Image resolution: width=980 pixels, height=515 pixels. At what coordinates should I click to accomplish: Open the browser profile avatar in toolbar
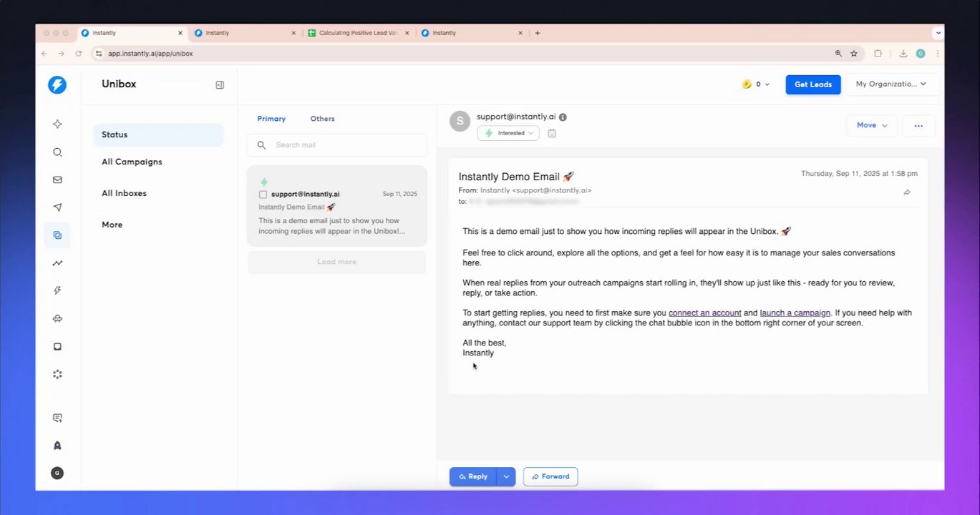[921, 53]
